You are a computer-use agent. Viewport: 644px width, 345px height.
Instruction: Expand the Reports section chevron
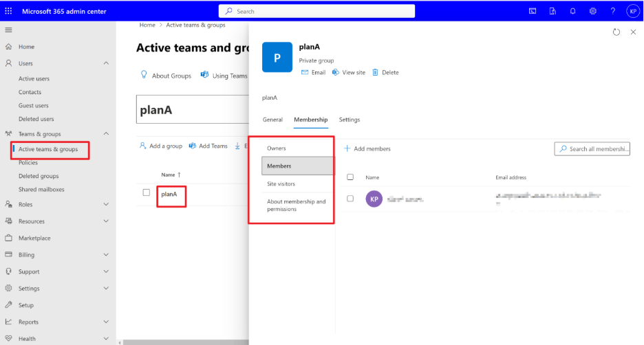point(106,322)
